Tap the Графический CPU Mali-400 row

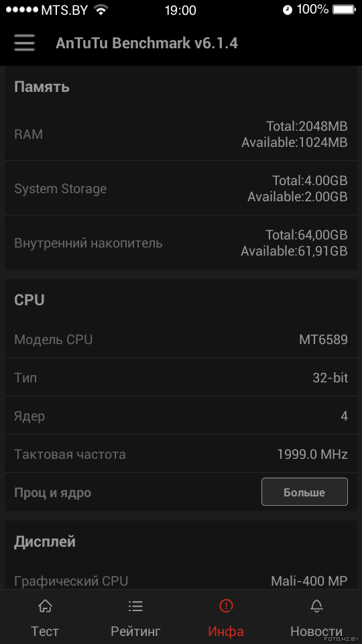[x=181, y=580]
